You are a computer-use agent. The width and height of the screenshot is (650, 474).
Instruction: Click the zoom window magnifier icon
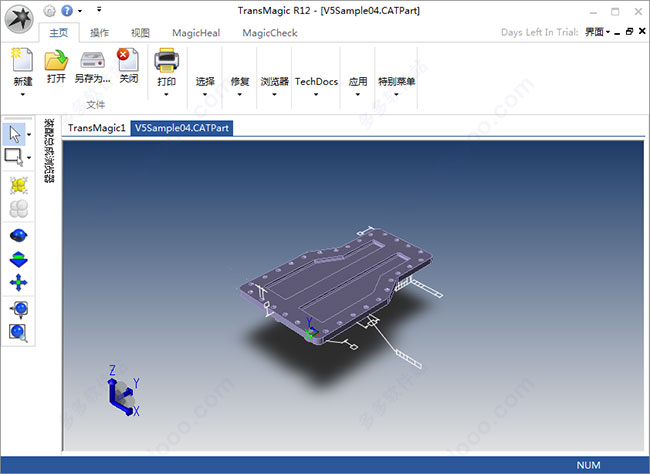click(18, 333)
